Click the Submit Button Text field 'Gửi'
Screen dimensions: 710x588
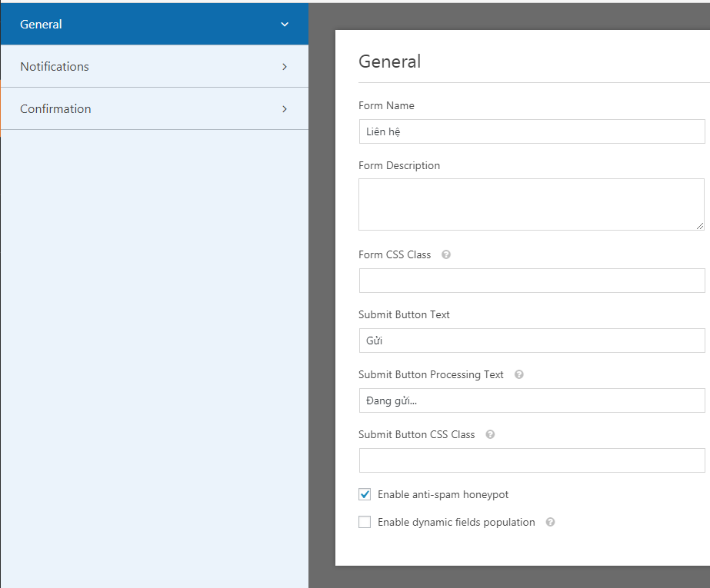tap(531, 341)
